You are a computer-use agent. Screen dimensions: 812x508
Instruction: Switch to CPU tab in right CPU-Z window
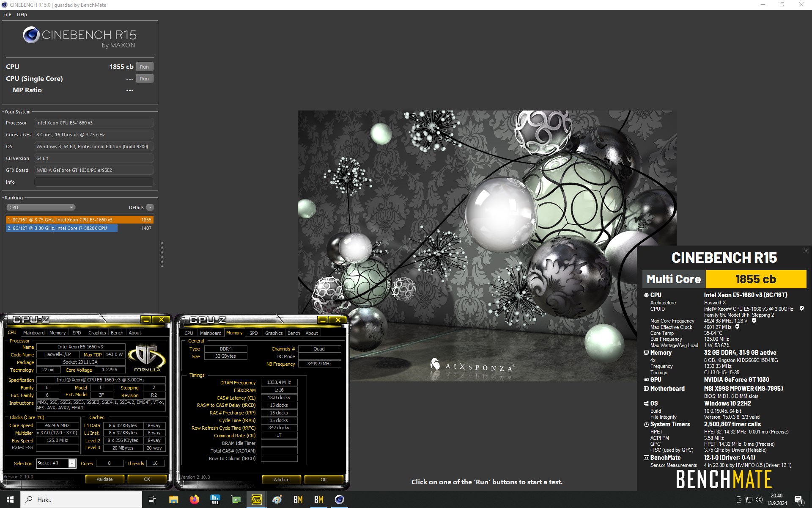pyautogui.click(x=189, y=333)
